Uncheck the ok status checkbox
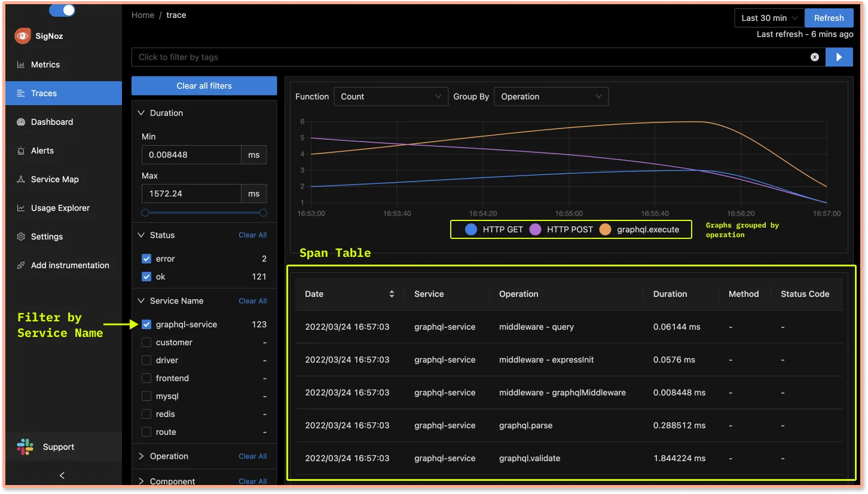The width and height of the screenshot is (868, 494). click(x=146, y=277)
